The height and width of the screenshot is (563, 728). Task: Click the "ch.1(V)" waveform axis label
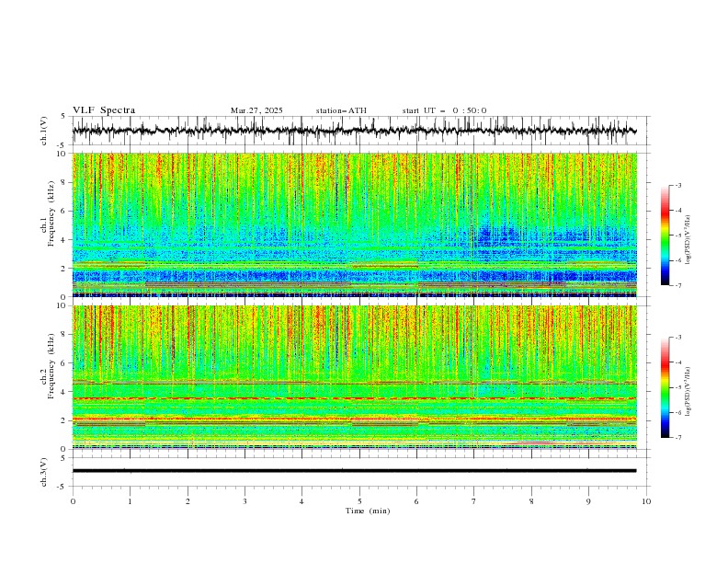44,131
